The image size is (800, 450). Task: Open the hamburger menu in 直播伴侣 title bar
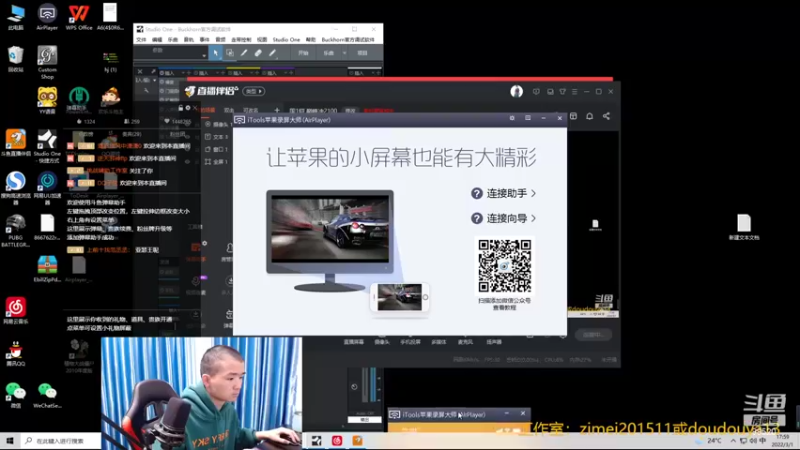coord(574,92)
